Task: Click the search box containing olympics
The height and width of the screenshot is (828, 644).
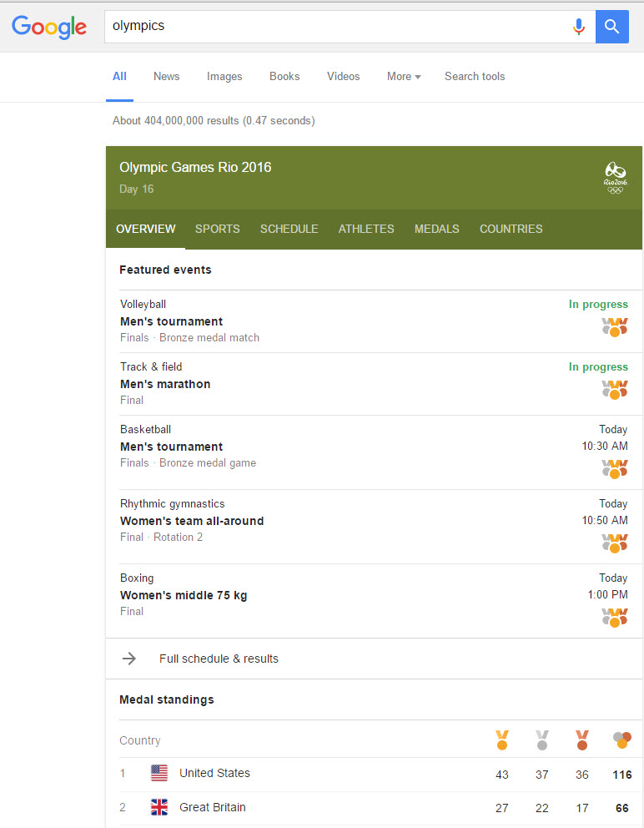Action: pos(334,27)
